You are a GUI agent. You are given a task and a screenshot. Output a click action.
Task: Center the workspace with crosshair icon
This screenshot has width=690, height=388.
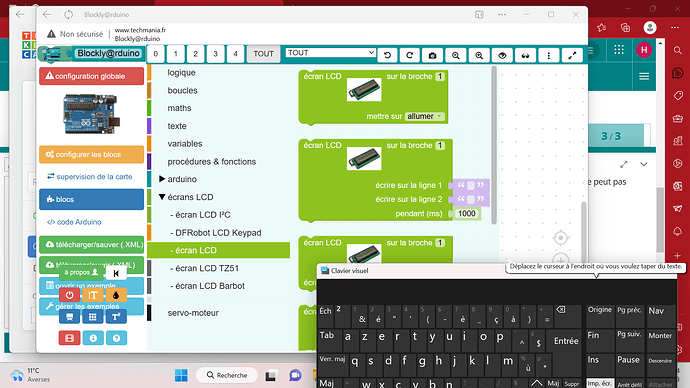[x=561, y=238]
